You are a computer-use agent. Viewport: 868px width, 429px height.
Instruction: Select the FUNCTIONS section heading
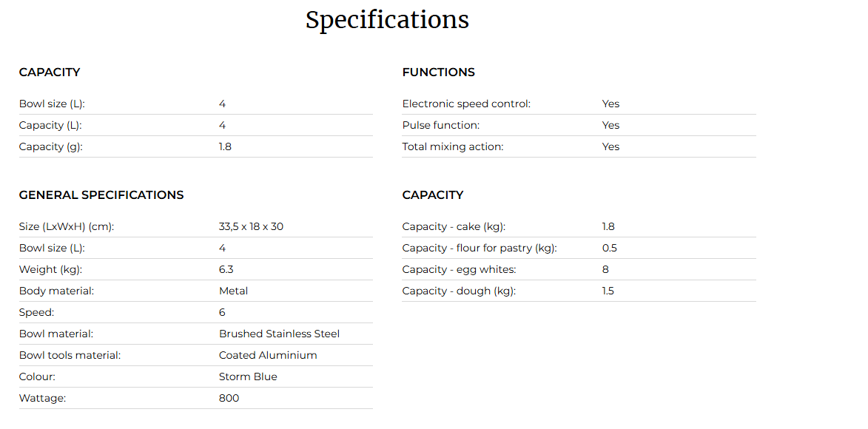click(438, 72)
